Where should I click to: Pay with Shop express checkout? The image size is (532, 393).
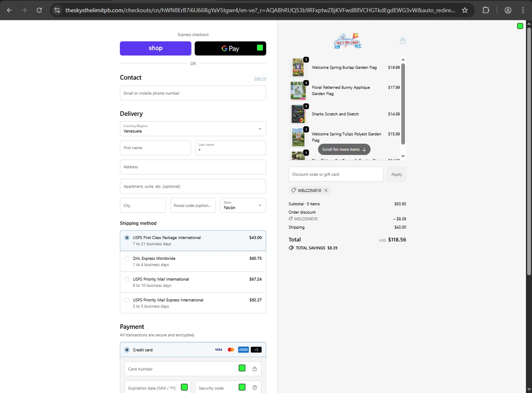155,48
